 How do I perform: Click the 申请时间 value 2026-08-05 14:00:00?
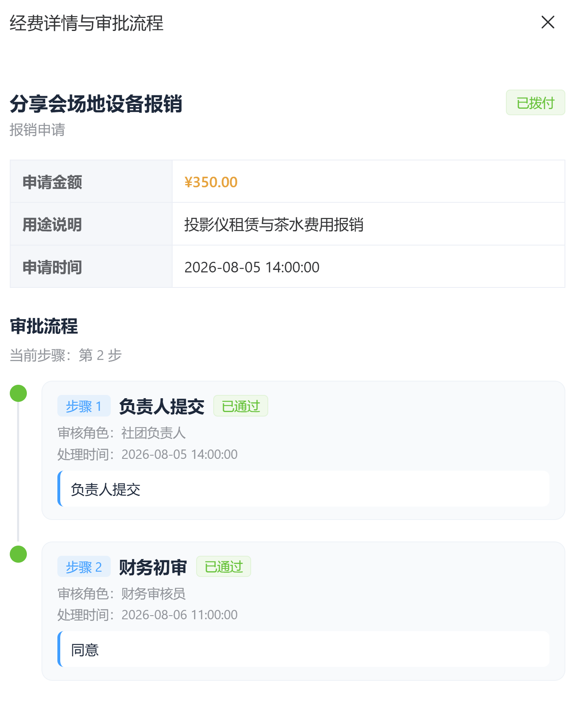(252, 267)
